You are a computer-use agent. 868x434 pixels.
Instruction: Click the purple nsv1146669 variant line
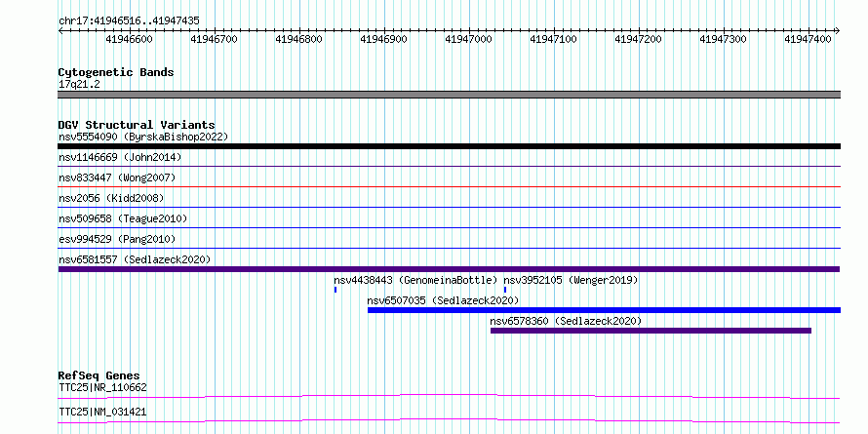point(449,166)
